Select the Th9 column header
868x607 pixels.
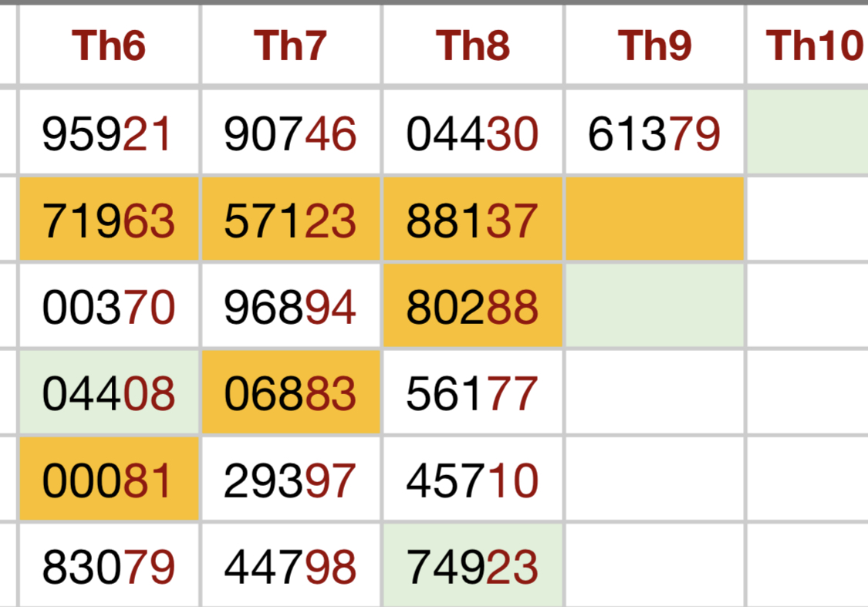pyautogui.click(x=654, y=46)
